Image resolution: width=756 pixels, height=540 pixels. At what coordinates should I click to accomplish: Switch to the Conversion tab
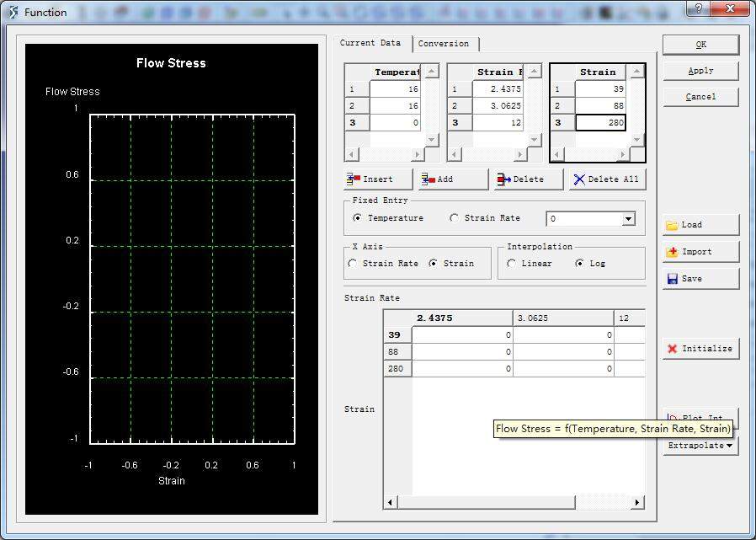[444, 44]
